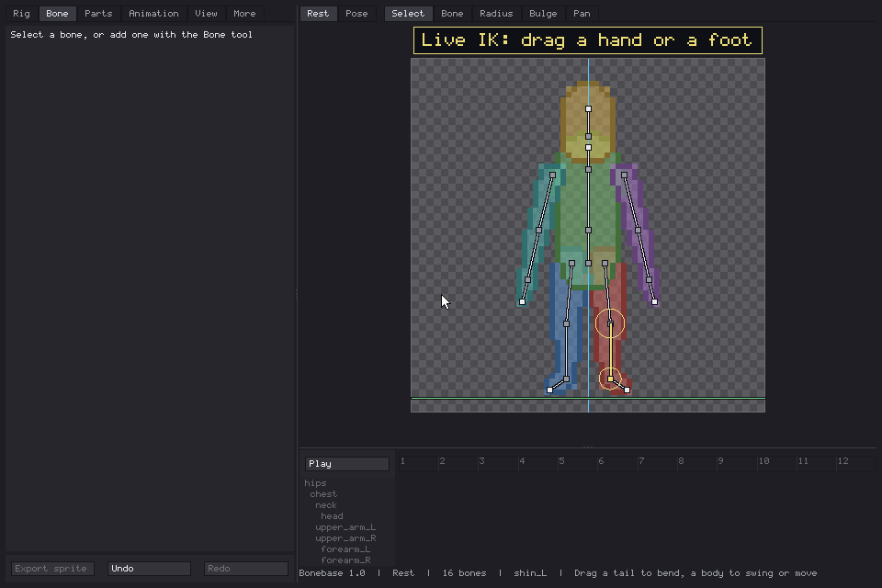882x588 pixels.
Task: Jump to frame 12 on the timeline
Action: click(x=842, y=461)
